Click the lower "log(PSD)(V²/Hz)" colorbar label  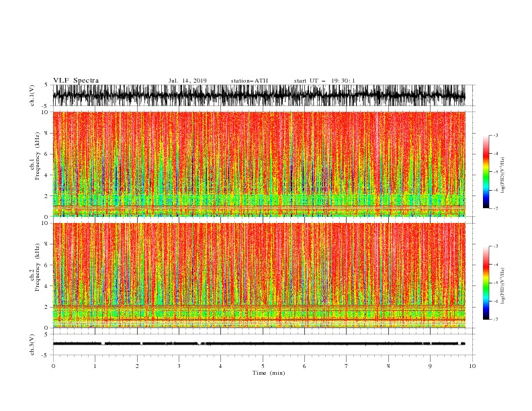click(x=502, y=285)
